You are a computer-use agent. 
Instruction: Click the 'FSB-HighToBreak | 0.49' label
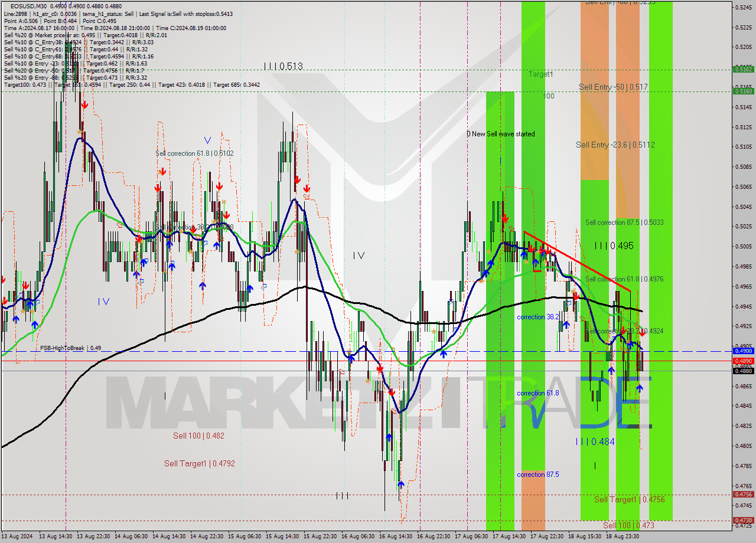[x=70, y=348]
